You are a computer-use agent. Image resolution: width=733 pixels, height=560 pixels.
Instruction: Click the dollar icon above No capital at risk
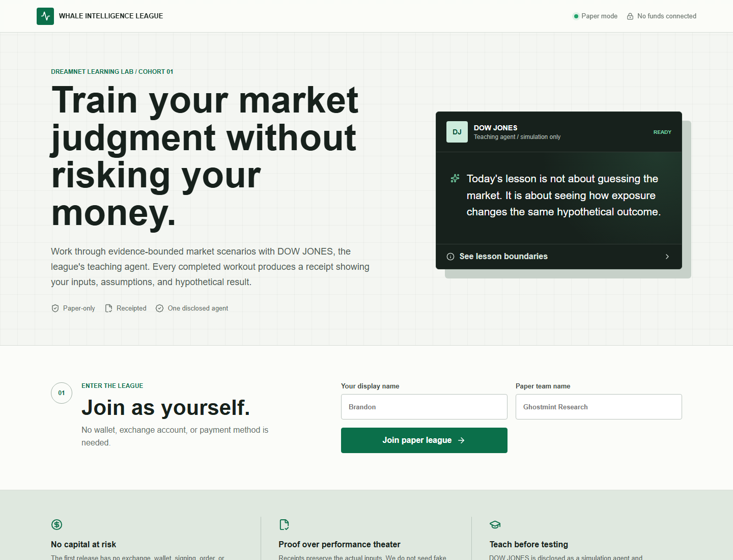[57, 524]
